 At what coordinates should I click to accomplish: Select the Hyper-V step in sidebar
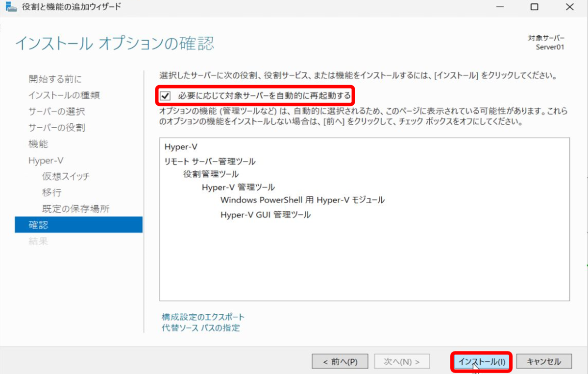(x=46, y=161)
